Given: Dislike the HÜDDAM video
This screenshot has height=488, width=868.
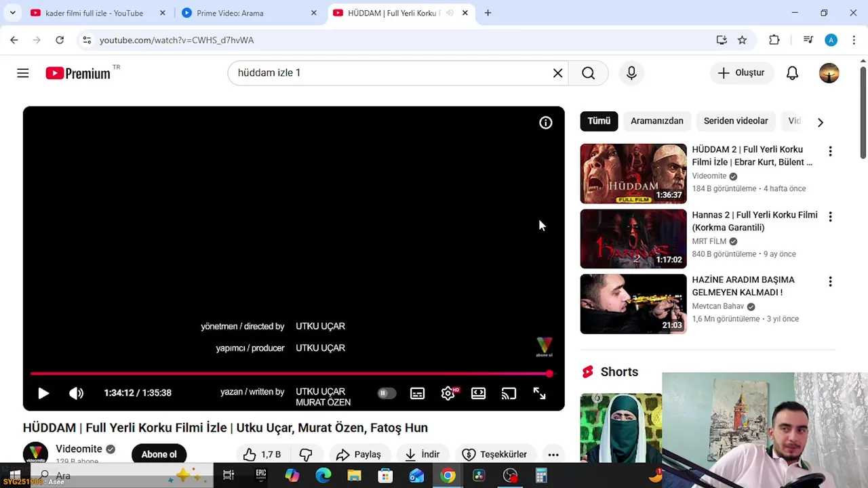Looking at the screenshot, I should (x=306, y=454).
